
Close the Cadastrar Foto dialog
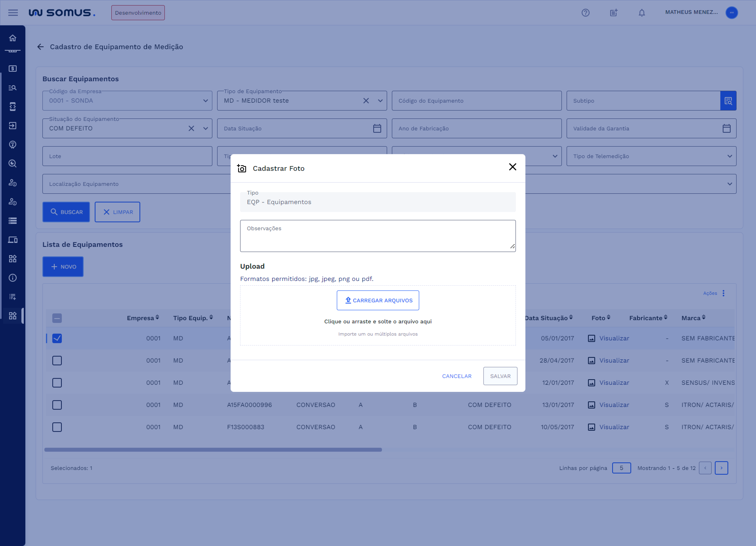tap(512, 167)
